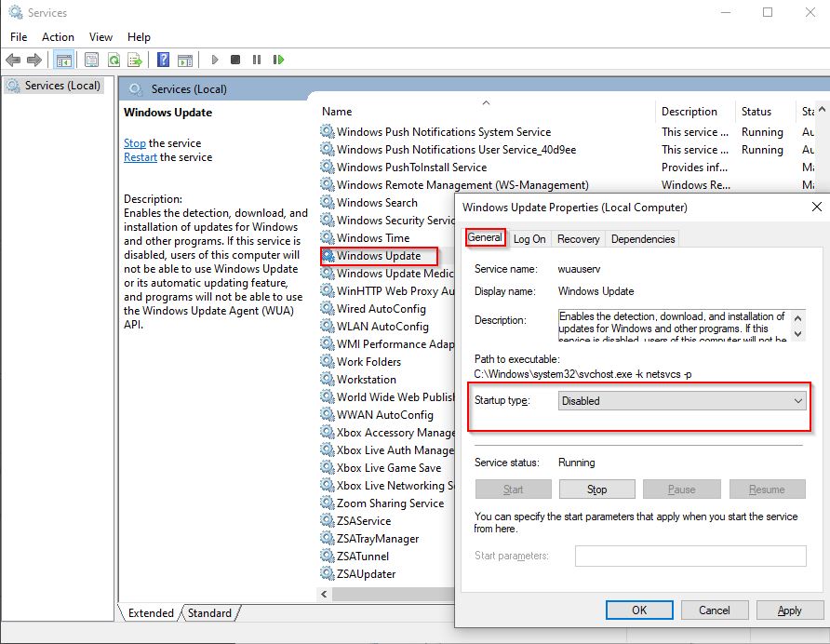Click gear icon of Work Folders service
Screen dimensions: 830x644
pyautogui.click(x=328, y=361)
